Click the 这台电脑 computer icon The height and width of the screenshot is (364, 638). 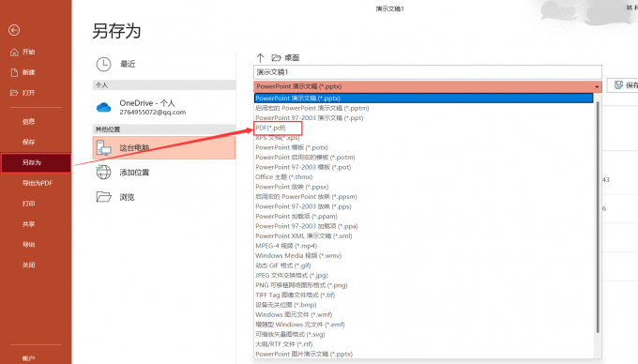pos(103,148)
